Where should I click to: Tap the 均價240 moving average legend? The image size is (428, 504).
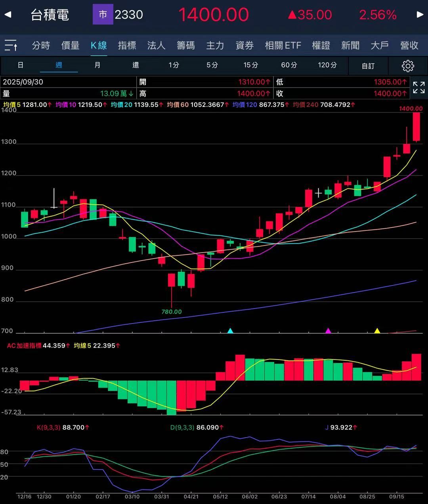324,105
